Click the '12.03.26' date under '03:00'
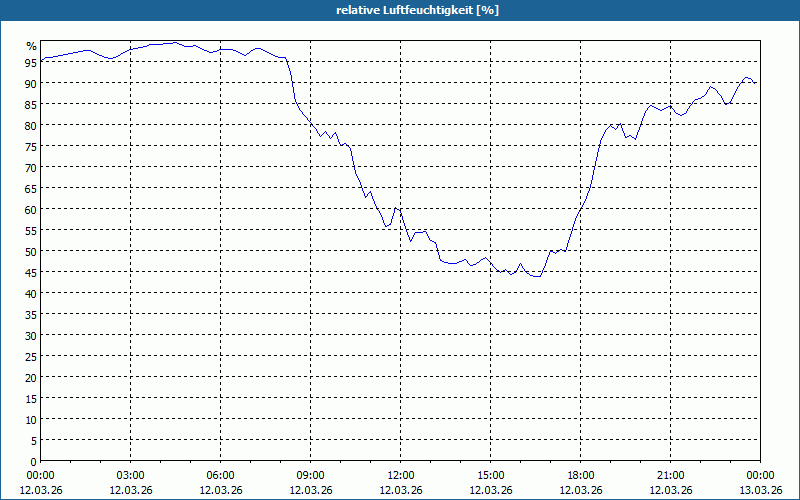Screen dimensions: 800x500 coord(131,490)
